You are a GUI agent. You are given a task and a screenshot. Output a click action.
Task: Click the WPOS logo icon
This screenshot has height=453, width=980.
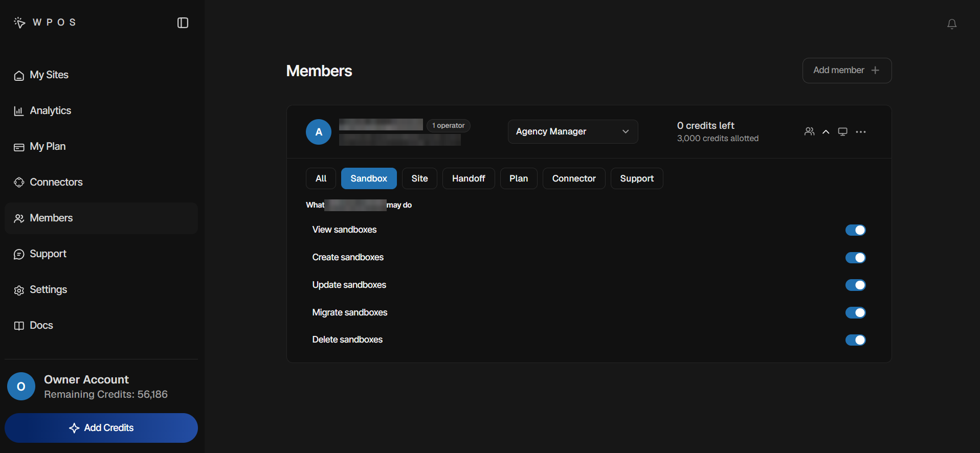tap(19, 22)
